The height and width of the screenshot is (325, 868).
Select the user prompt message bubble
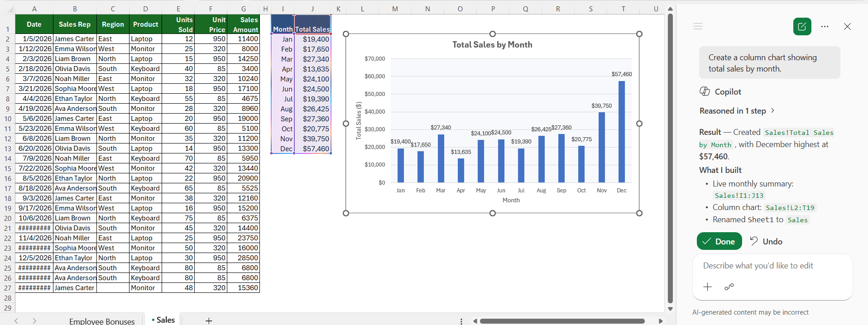[x=769, y=63]
